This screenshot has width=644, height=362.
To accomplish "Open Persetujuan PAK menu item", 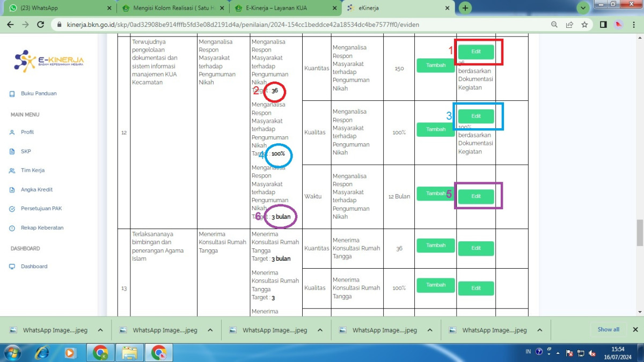I will click(42, 209).
